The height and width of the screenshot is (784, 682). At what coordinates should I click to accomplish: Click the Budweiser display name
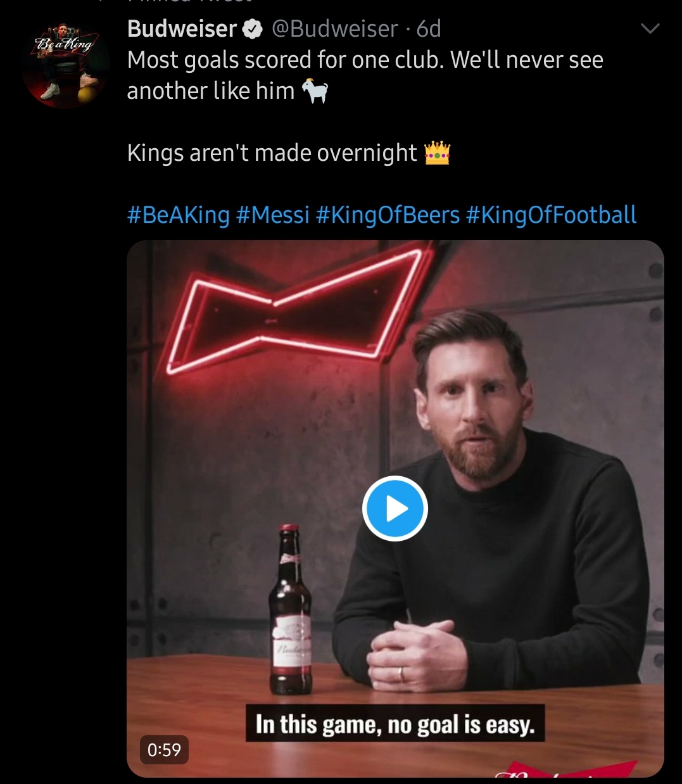point(182,29)
